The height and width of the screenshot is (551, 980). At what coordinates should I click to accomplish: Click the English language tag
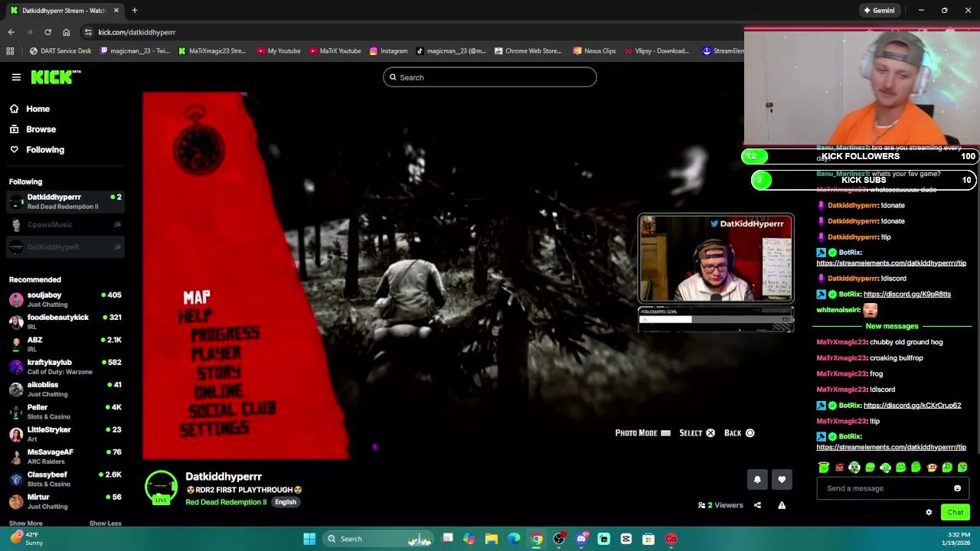click(286, 502)
